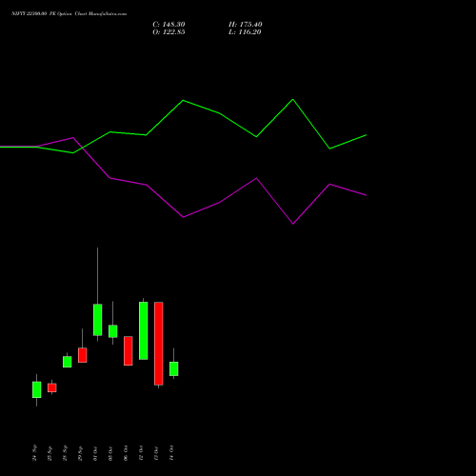This screenshot has height=476, width=476.
Task: Select the tall green candle for 12 Oct
Action: point(144,330)
